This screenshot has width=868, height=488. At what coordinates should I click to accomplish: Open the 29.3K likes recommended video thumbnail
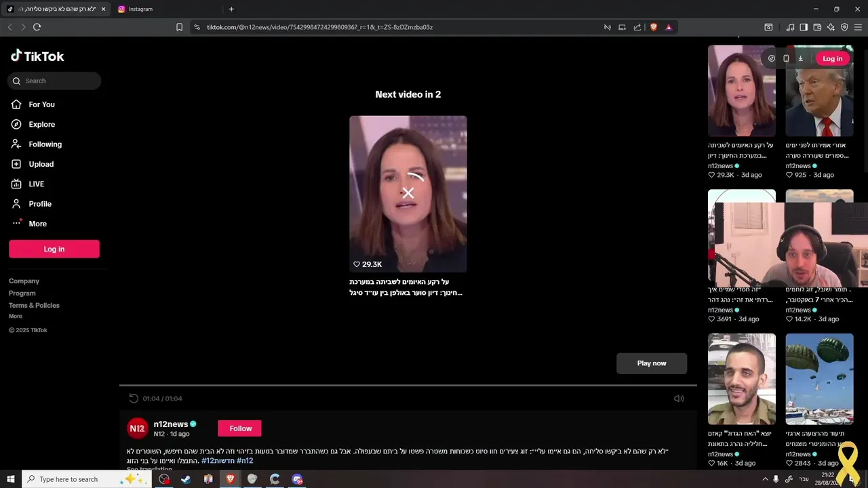[742, 91]
